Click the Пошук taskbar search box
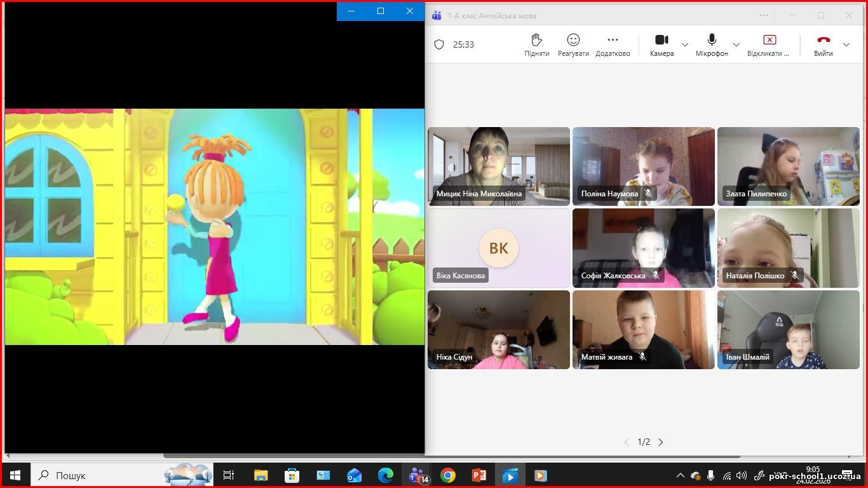 95,475
